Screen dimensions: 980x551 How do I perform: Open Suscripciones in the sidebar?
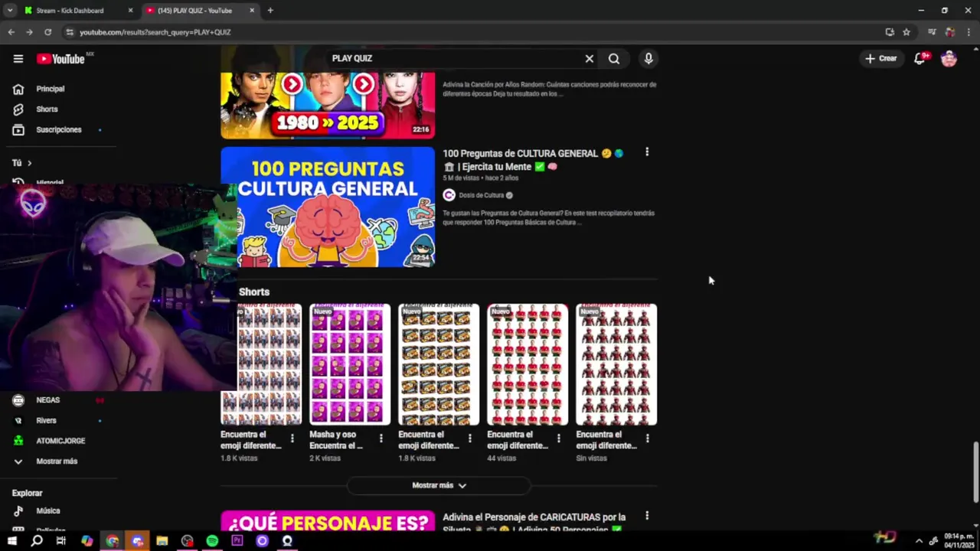(58, 129)
